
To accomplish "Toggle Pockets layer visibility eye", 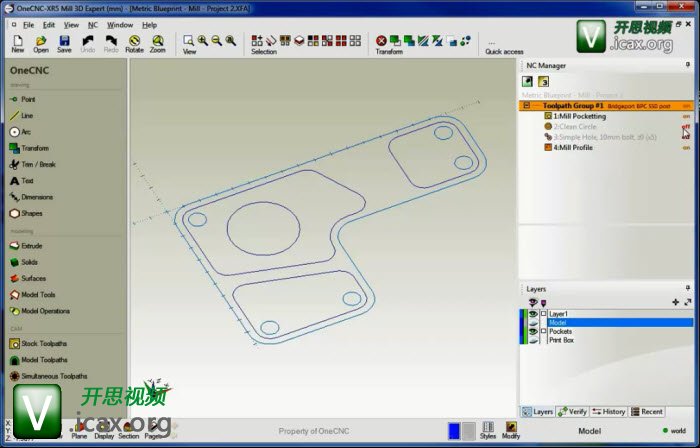I will pos(533,332).
